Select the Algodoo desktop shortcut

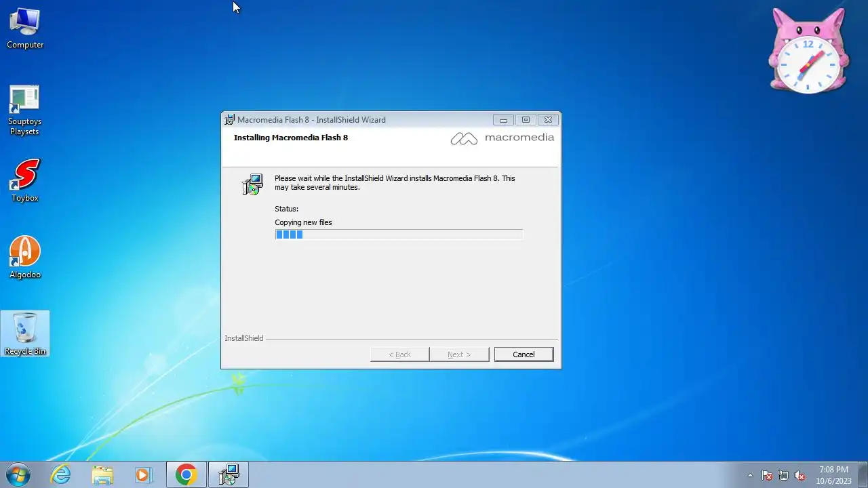25,258
